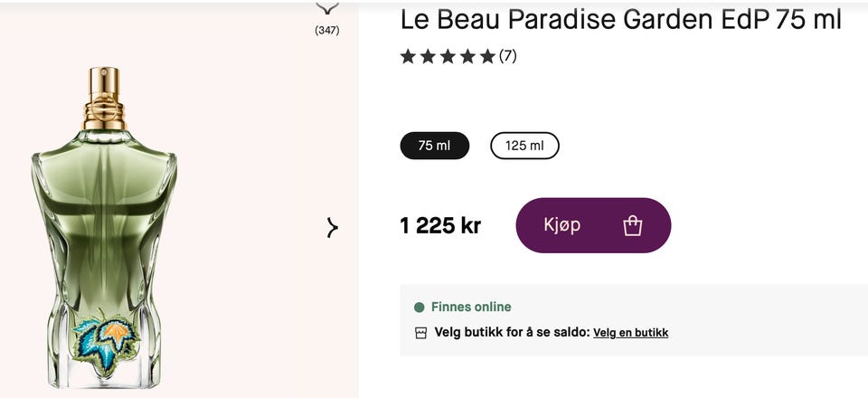Select the 75 ml size option
Screen dimensions: 868x398
[435, 146]
